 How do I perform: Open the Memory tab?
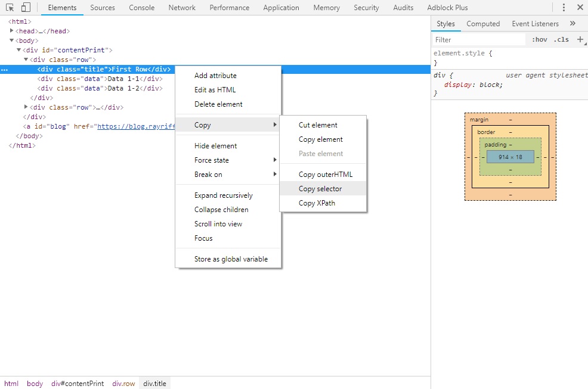tap(327, 8)
